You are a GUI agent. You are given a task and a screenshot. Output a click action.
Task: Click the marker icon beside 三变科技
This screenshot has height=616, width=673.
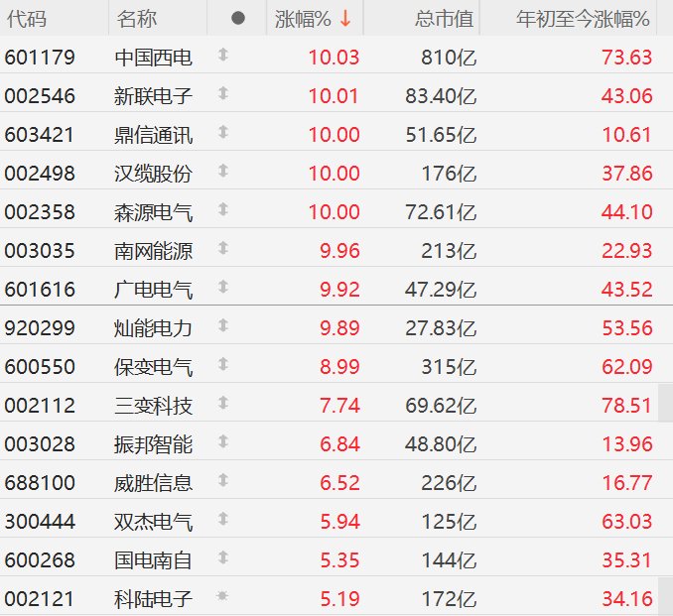[222, 403]
